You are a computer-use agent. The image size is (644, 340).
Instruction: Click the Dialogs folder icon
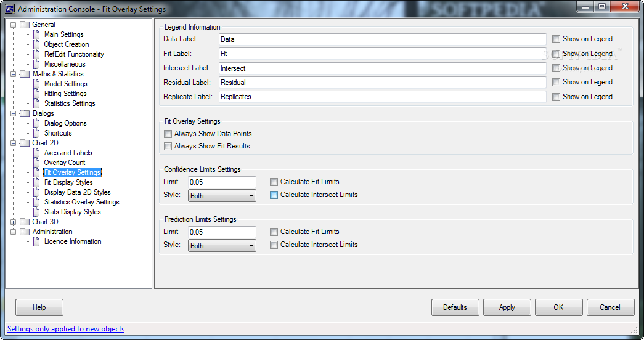(25, 113)
